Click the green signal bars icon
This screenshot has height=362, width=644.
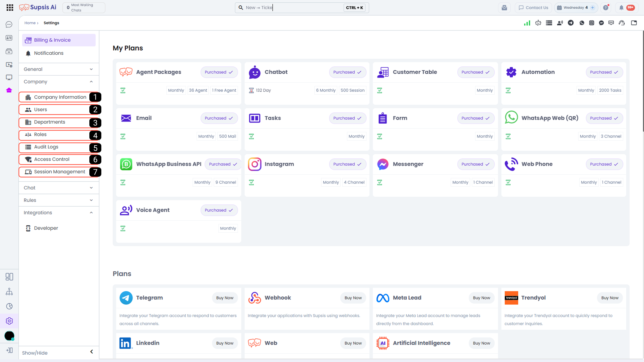tap(527, 23)
